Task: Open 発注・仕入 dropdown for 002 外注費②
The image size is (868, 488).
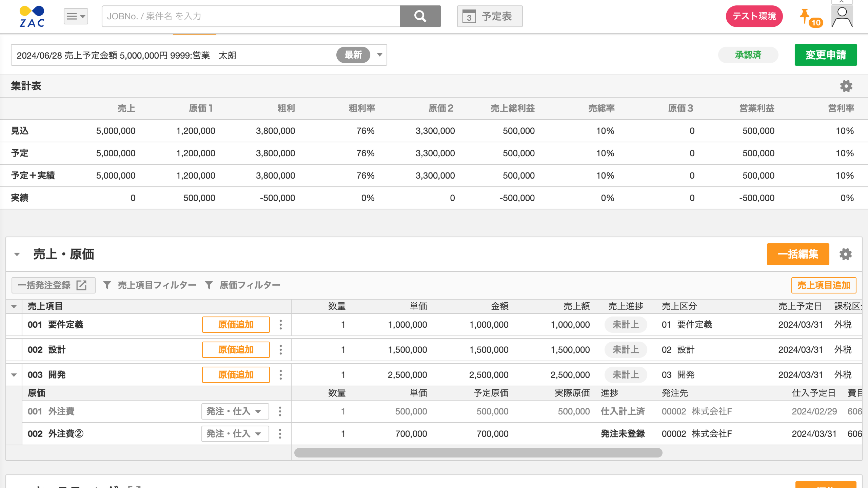Action: 235,433
